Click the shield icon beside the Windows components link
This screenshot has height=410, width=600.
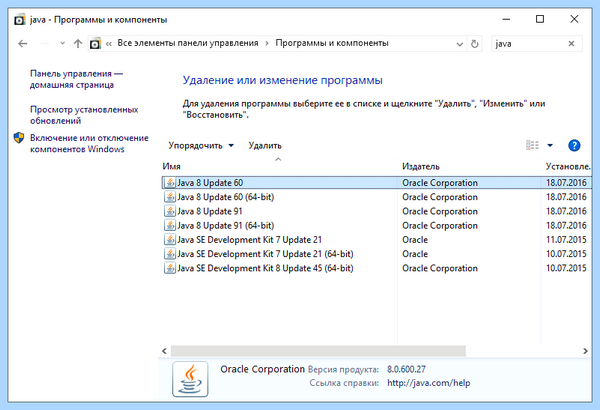click(19, 138)
